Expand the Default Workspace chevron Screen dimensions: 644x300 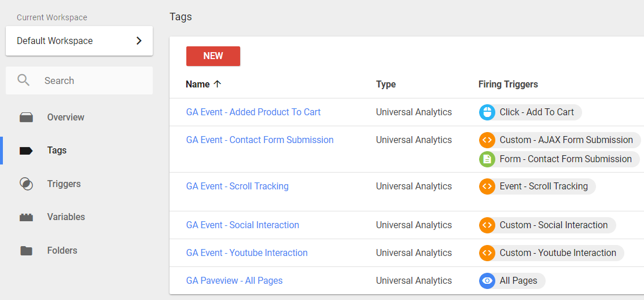(x=138, y=41)
